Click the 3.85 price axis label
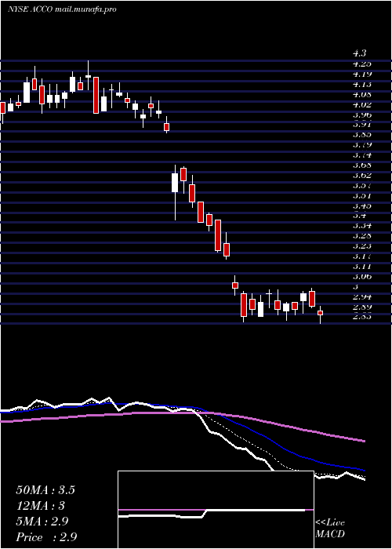The height and width of the screenshot is (549, 392). tap(362, 135)
